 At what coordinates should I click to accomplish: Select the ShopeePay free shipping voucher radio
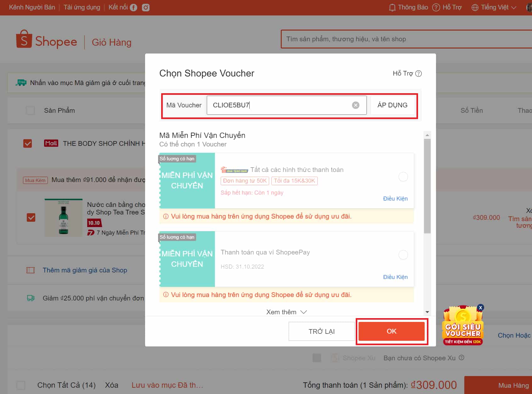pyautogui.click(x=403, y=255)
